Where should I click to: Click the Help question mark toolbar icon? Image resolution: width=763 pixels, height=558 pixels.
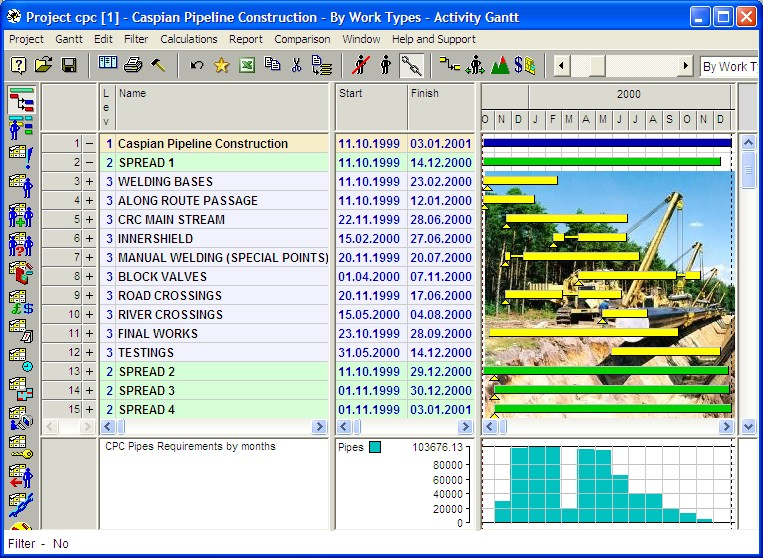pyautogui.click(x=18, y=65)
